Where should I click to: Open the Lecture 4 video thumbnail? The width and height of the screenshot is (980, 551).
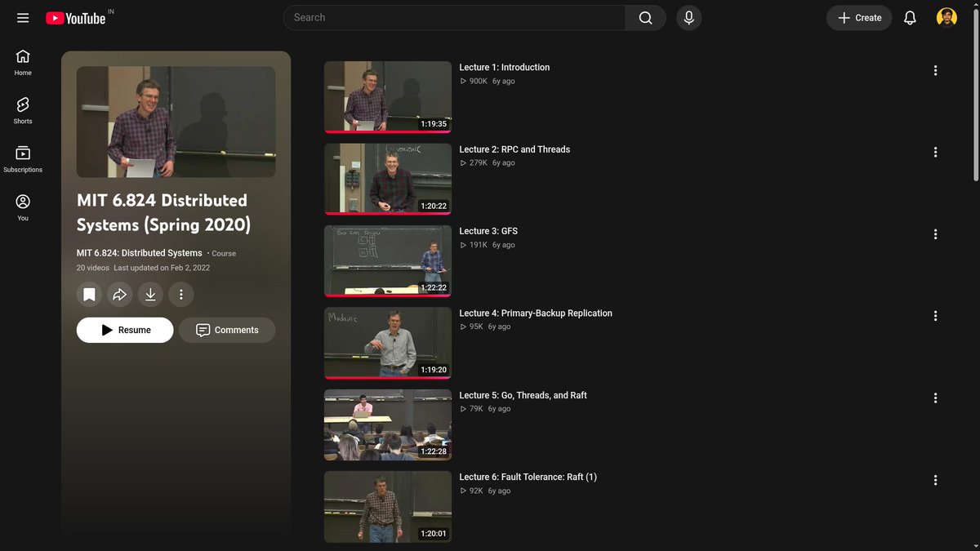(388, 343)
